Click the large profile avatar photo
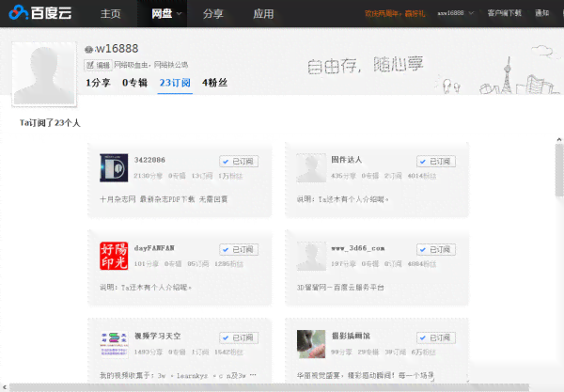Image resolution: width=564 pixels, height=392 pixels. (44, 74)
